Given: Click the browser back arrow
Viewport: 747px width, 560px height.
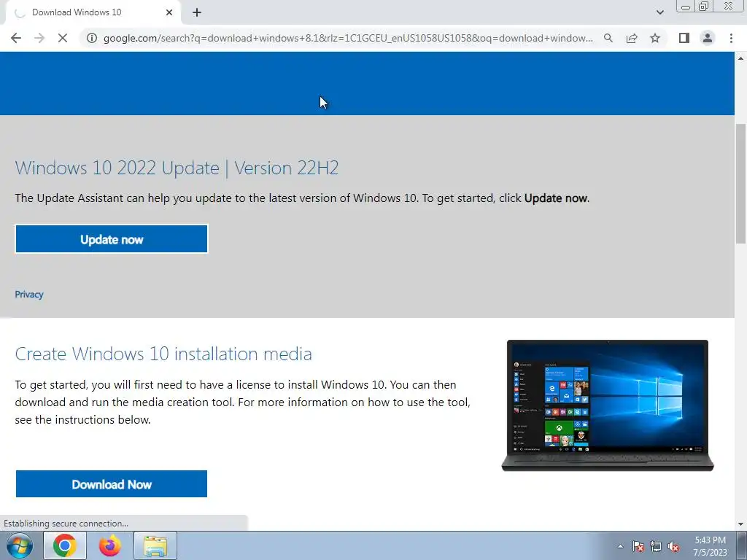Looking at the screenshot, I should (16, 38).
